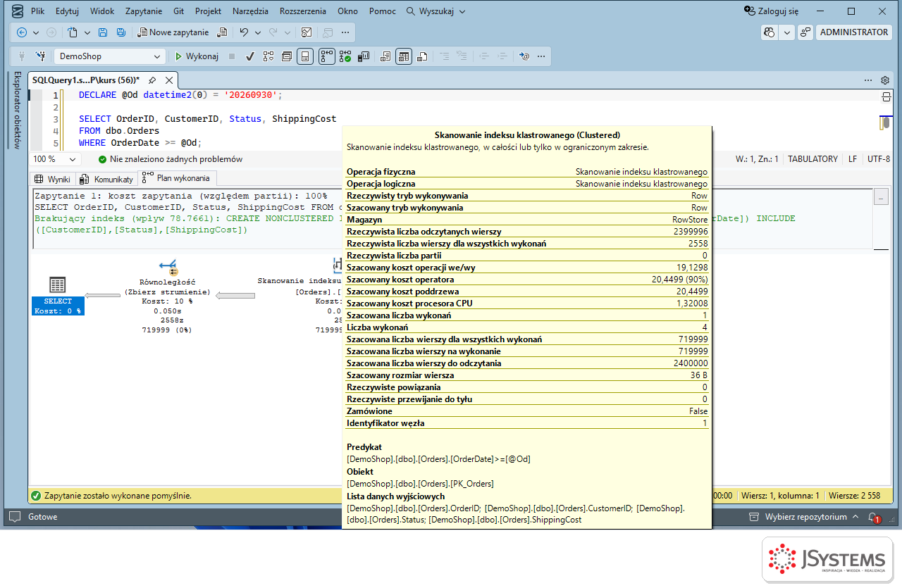This screenshot has width=902, height=588.
Task: Click the Zaloguj się sign-in button
Action: (x=772, y=11)
